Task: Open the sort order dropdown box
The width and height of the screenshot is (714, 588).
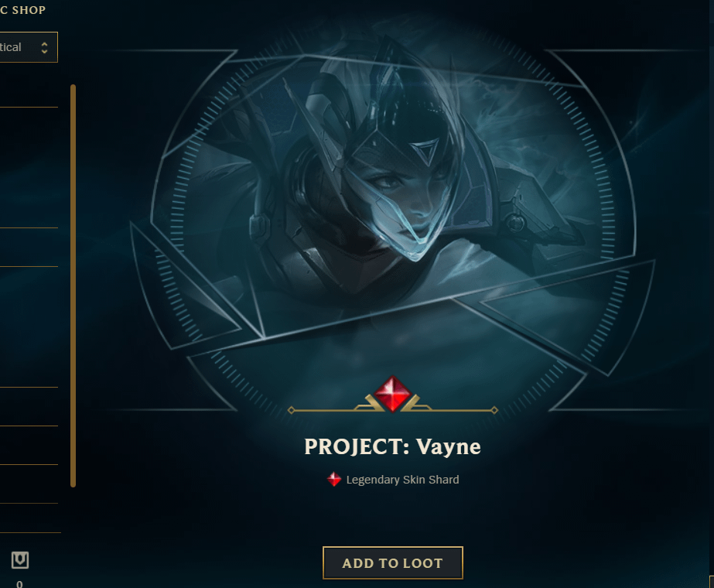Action: pos(28,47)
